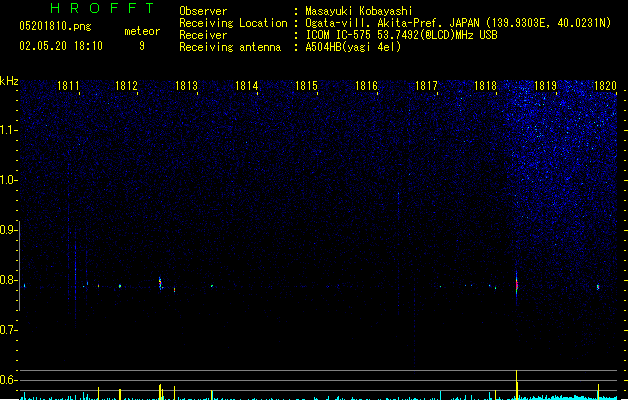Click the Receiving Location field label

(233, 23)
